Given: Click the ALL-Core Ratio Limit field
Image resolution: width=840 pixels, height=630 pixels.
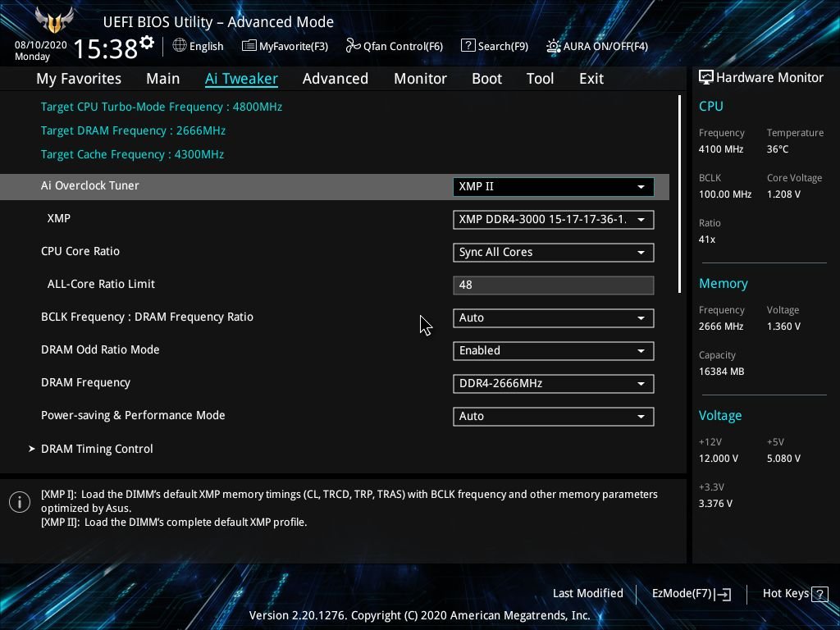Looking at the screenshot, I should pos(554,285).
